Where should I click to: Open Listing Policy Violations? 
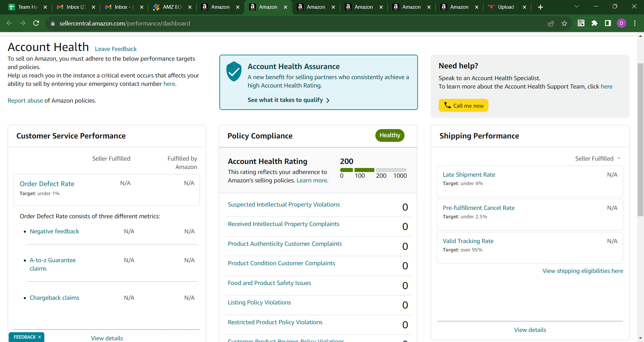pyautogui.click(x=259, y=302)
